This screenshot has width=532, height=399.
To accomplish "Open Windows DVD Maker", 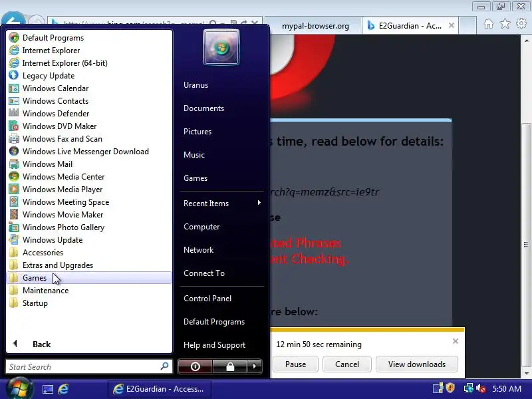I will [x=89, y=126].
